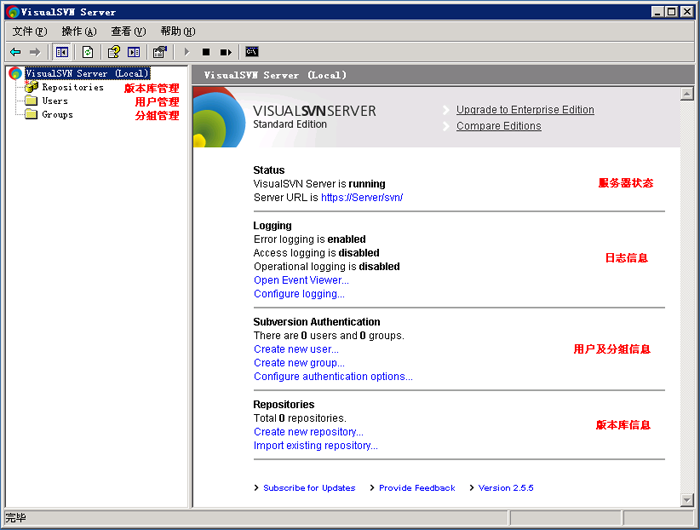
Task: Click the Stop service square icon
Action: (x=206, y=52)
